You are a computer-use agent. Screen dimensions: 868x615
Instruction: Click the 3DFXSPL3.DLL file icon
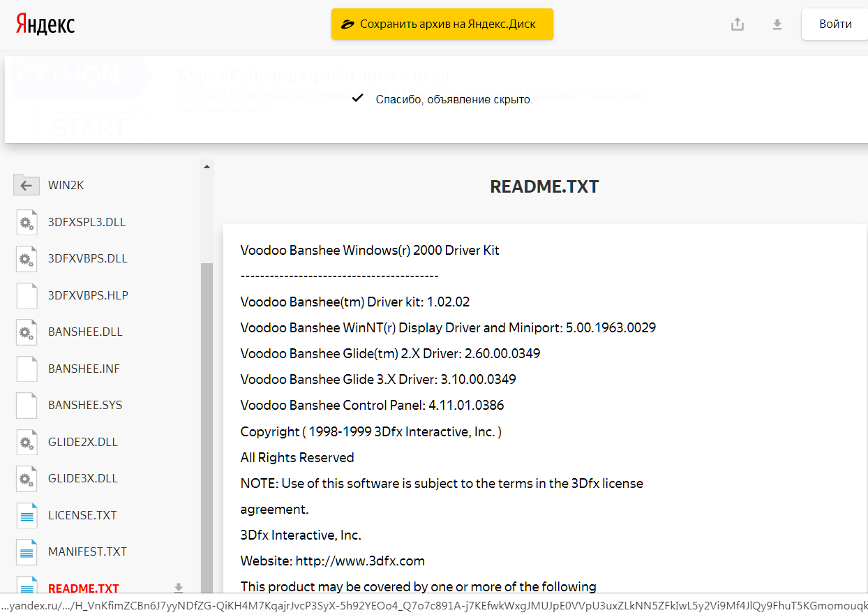click(27, 222)
